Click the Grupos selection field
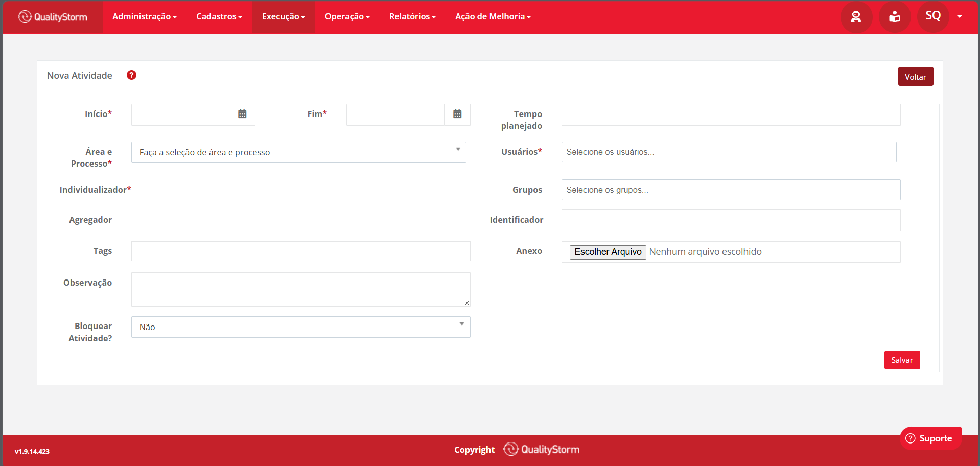Viewport: 980px width, 466px height. click(731, 190)
